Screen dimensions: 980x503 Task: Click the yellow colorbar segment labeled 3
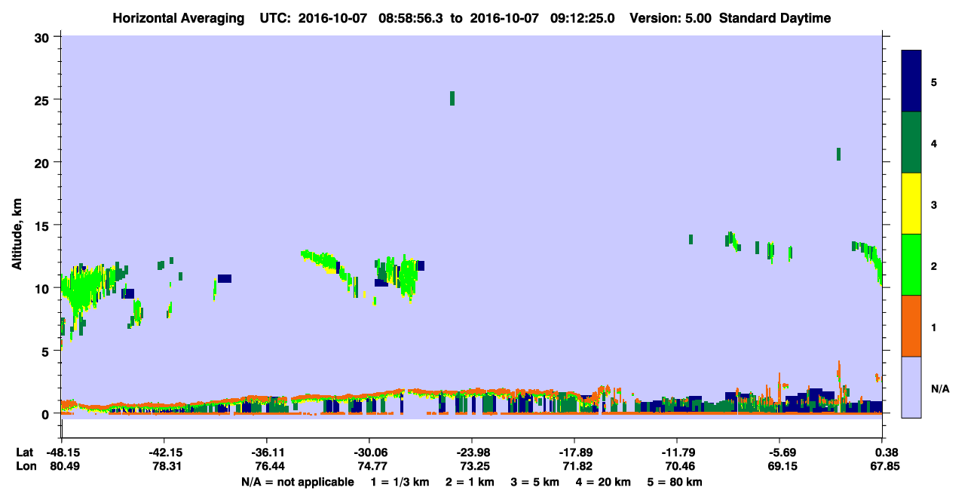(x=911, y=204)
